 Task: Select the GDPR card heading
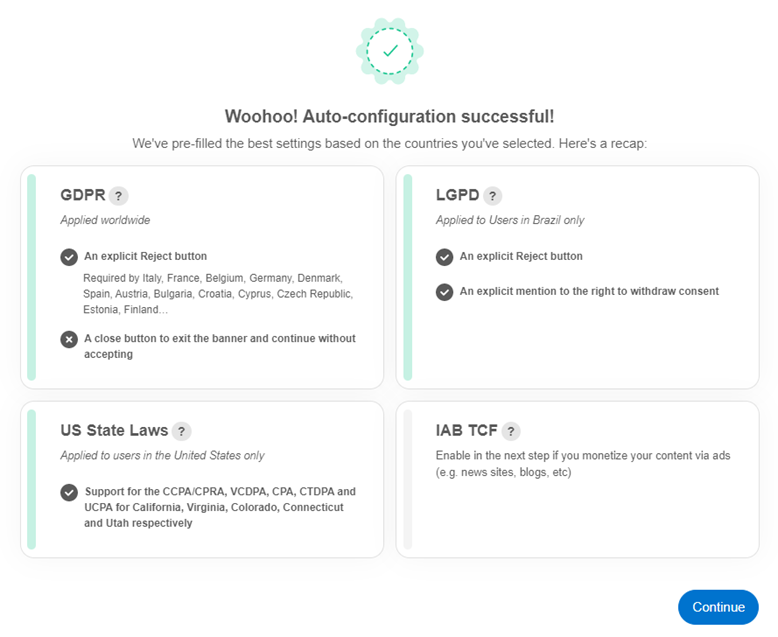click(83, 195)
